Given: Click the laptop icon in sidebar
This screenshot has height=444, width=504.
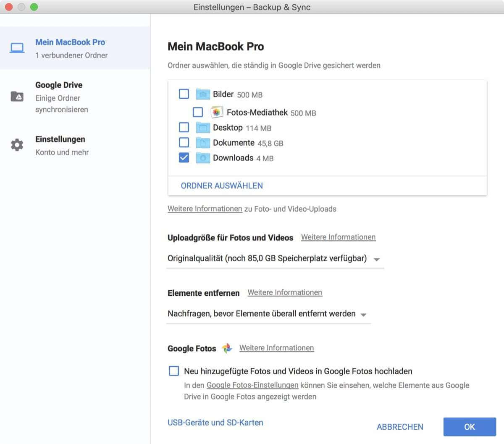Looking at the screenshot, I should point(17,48).
